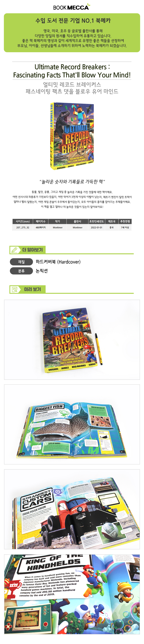Select the 분류 label pill
This screenshot has height=644, width=144.
tap(21, 271)
